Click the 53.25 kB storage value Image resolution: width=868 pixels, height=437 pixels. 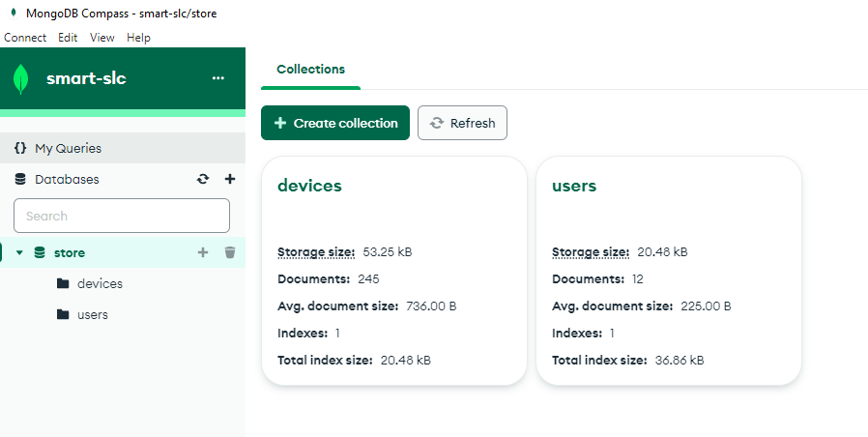click(388, 252)
